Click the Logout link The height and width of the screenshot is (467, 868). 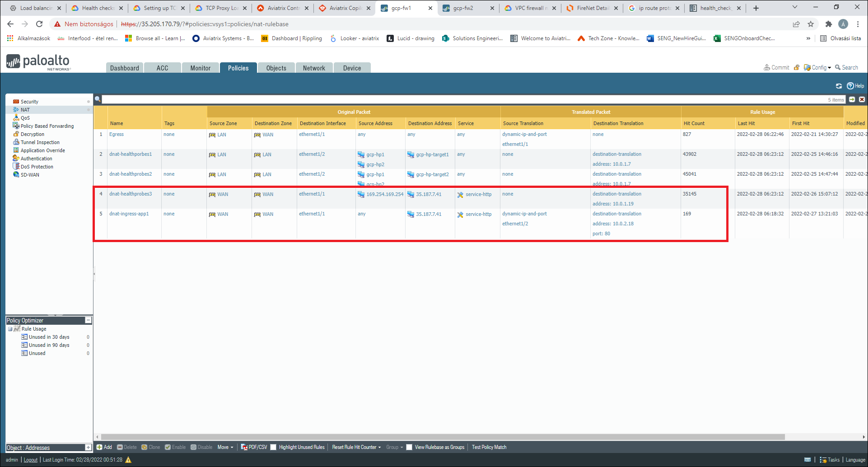[30, 459]
